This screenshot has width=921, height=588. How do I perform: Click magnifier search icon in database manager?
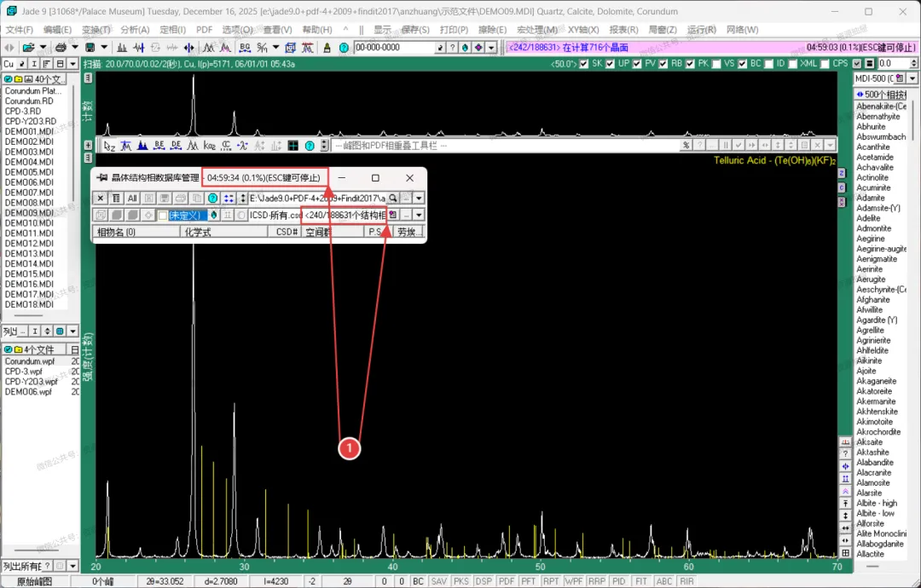[392, 199]
